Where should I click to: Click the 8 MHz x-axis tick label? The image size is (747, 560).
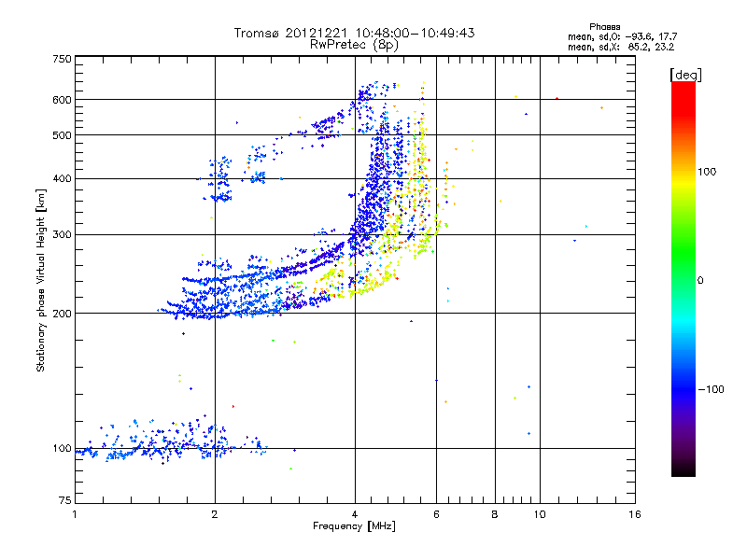(x=495, y=514)
